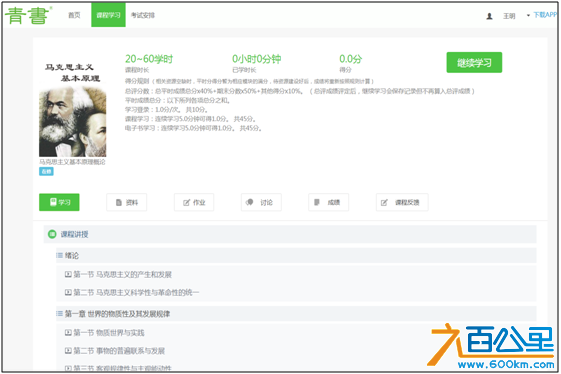Screen dimensions: 561x374
Task: Click the blue 在修 status badge
Action: point(46,171)
